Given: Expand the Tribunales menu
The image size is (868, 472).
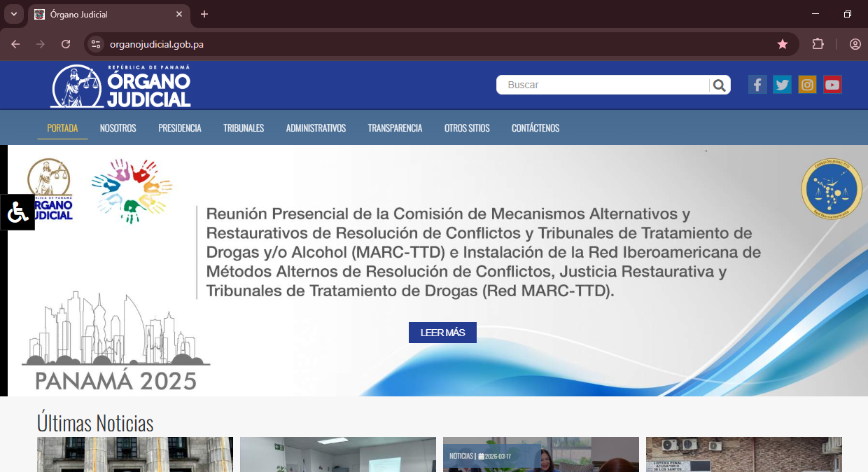Looking at the screenshot, I should [x=244, y=128].
